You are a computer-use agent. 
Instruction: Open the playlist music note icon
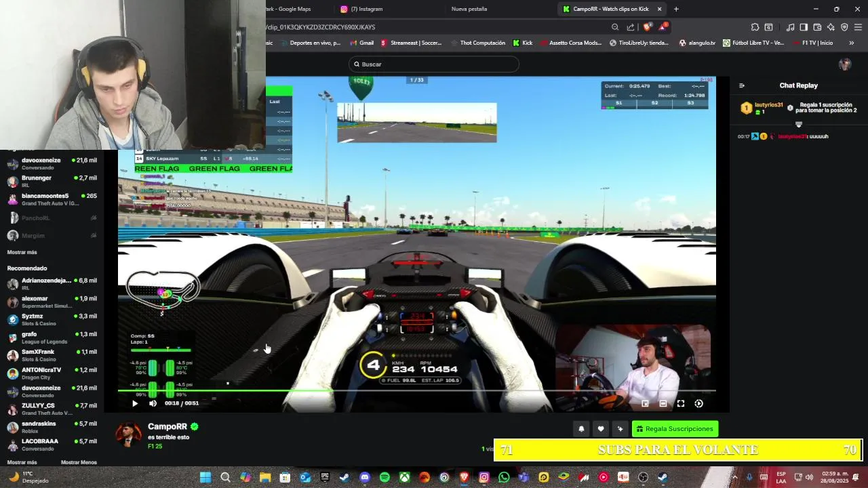(790, 27)
